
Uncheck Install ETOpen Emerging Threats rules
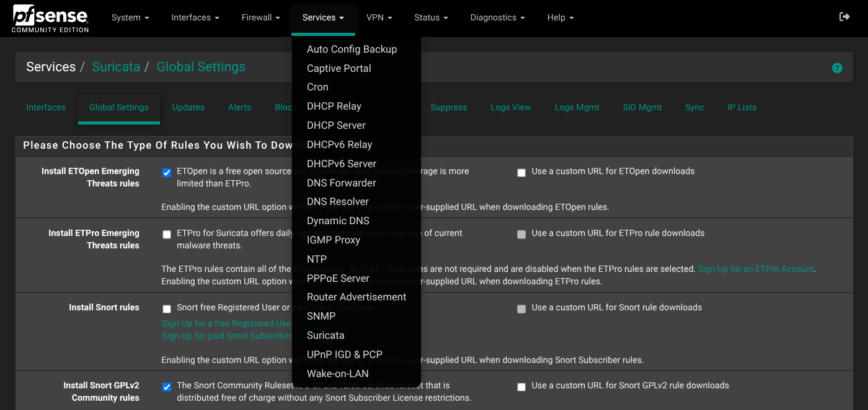(167, 173)
